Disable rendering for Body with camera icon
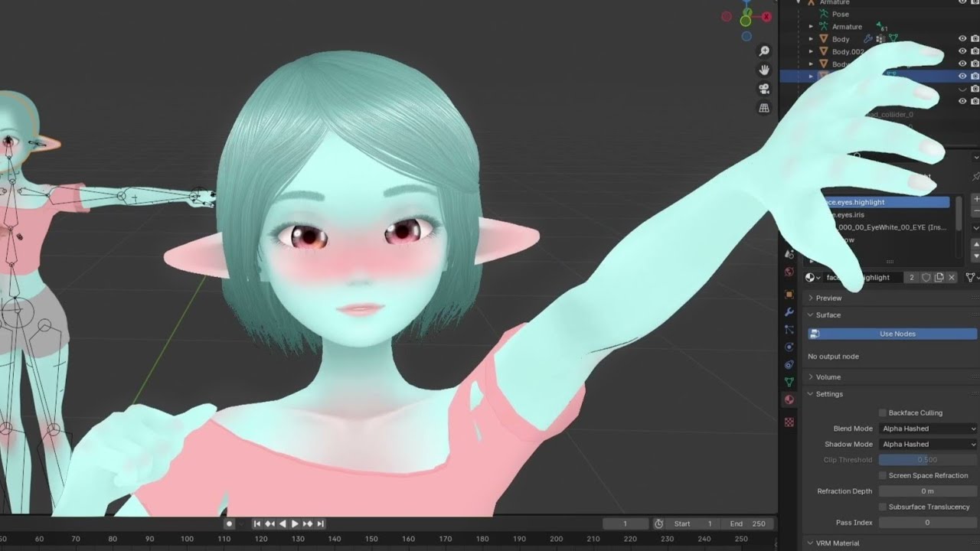The image size is (980, 551). pos(975,38)
